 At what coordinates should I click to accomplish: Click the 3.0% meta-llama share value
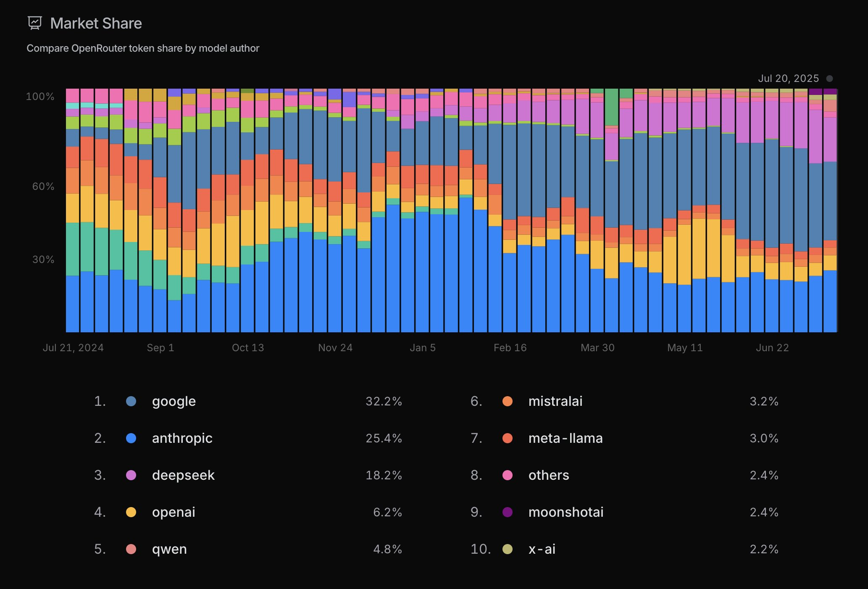click(764, 438)
